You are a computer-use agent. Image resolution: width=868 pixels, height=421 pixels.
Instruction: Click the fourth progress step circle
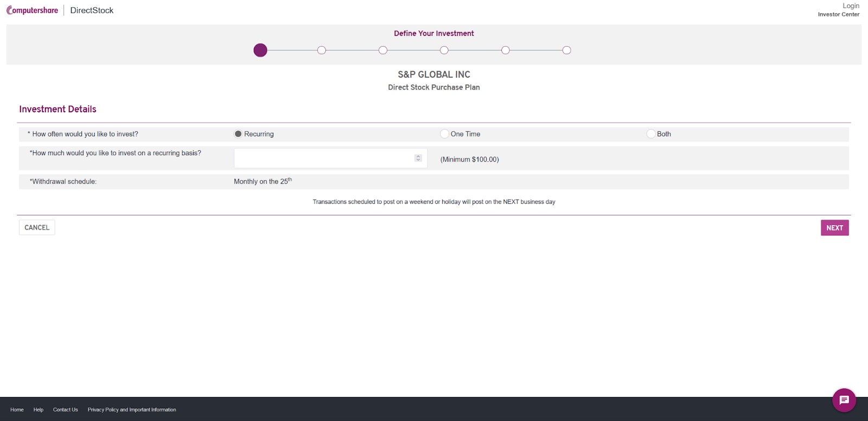[444, 50]
